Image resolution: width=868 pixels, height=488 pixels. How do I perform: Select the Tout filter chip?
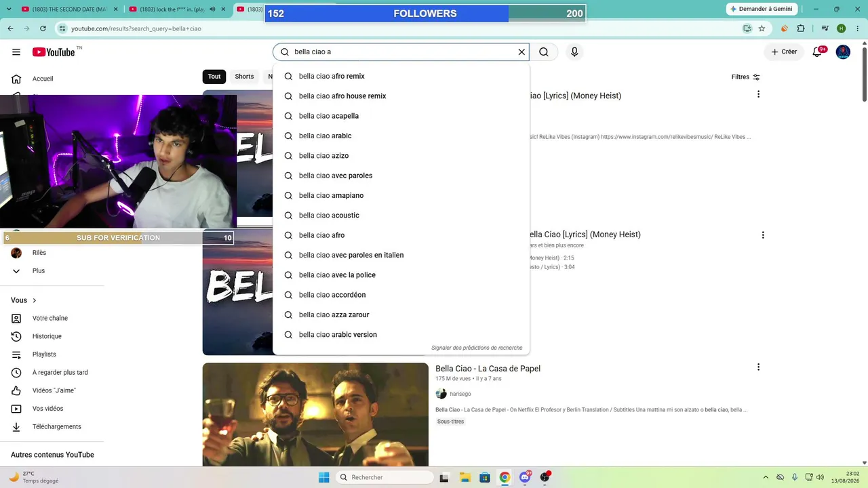point(214,77)
